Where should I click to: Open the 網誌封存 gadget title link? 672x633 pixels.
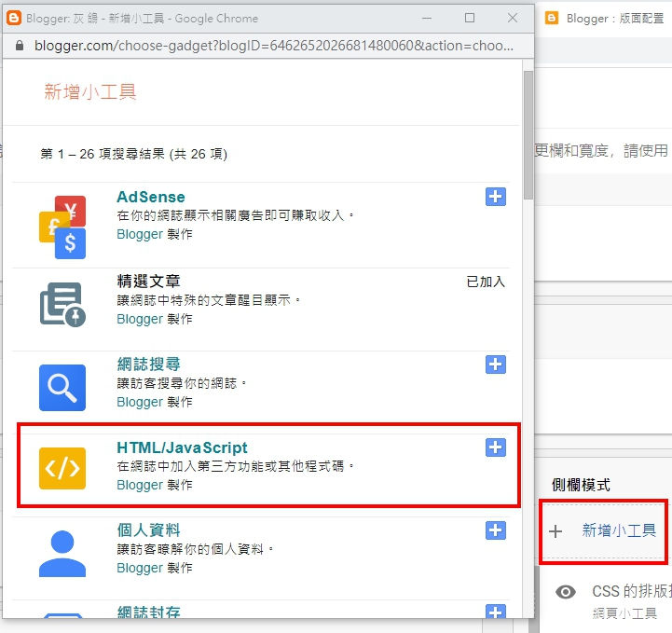tap(149, 612)
